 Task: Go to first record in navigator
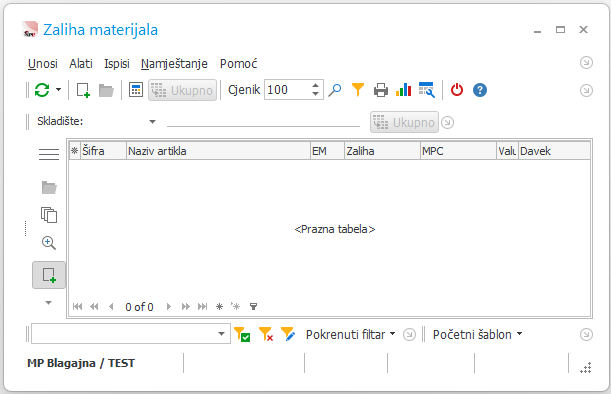pos(78,307)
